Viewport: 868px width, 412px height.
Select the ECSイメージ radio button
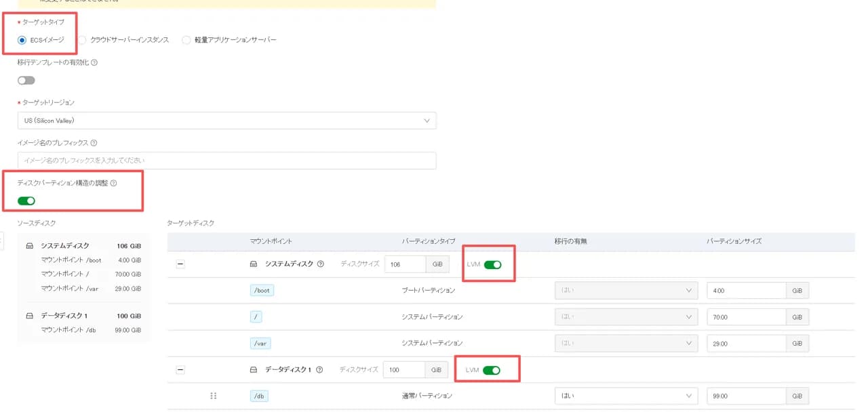coord(22,40)
